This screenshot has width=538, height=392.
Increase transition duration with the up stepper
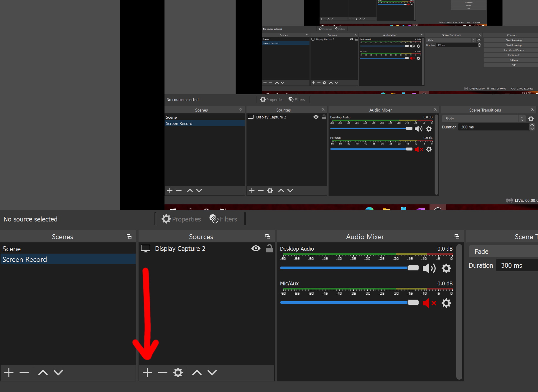coord(532,125)
